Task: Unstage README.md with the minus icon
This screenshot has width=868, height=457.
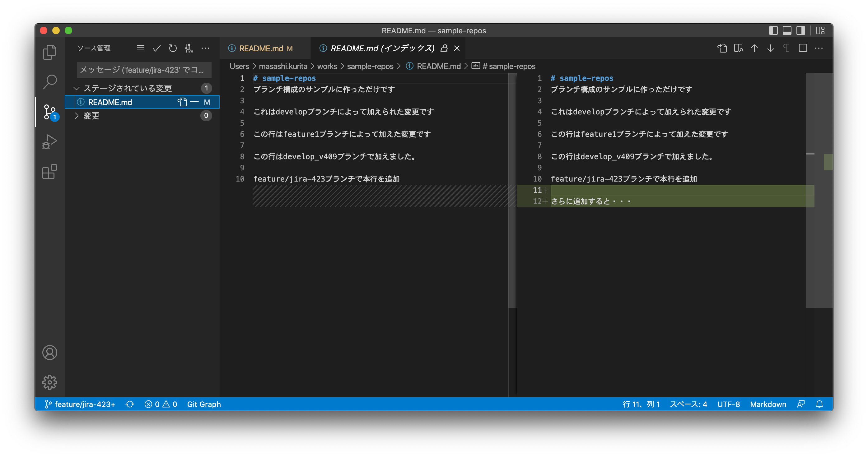Action: point(194,102)
